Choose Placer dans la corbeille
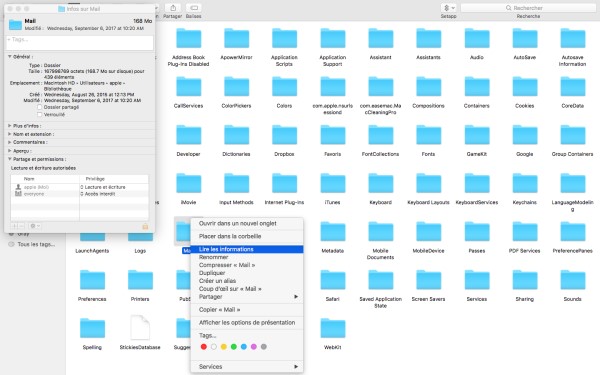The width and height of the screenshot is (600, 375). tap(247, 236)
